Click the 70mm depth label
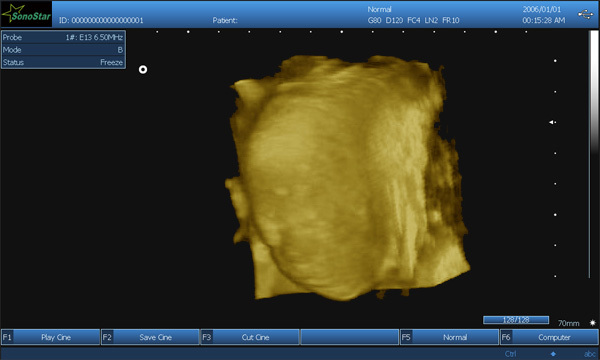The width and height of the screenshot is (600, 360). pyautogui.click(x=569, y=323)
